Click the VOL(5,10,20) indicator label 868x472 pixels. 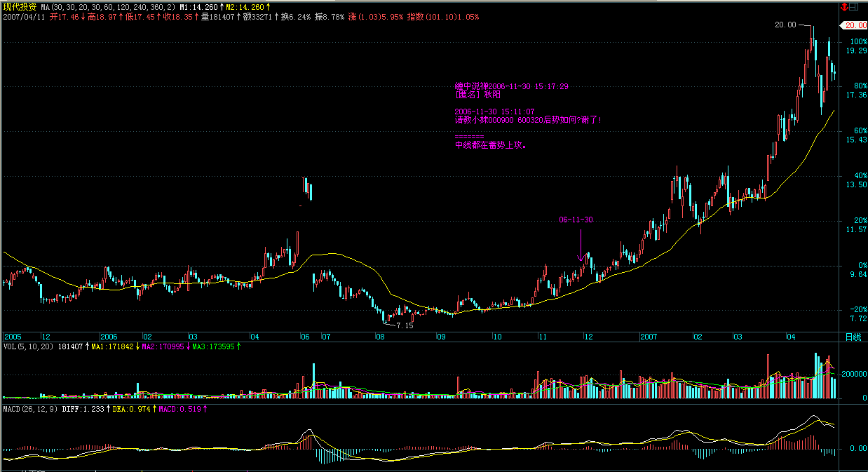(x=28, y=346)
